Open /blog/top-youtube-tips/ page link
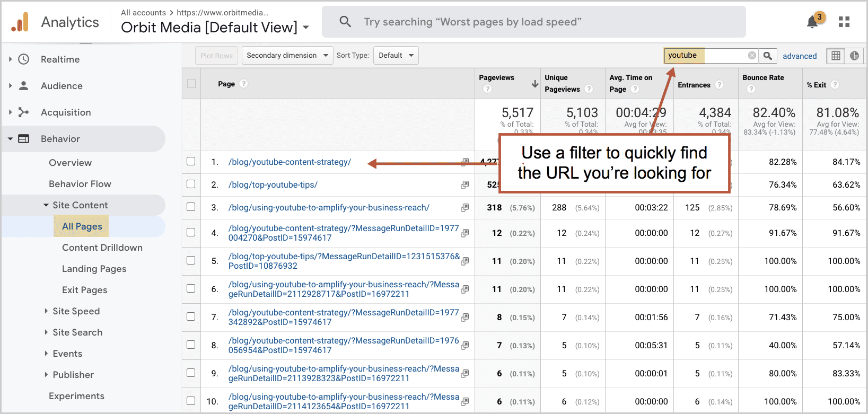Image resolution: width=868 pixels, height=414 pixels. click(x=273, y=185)
